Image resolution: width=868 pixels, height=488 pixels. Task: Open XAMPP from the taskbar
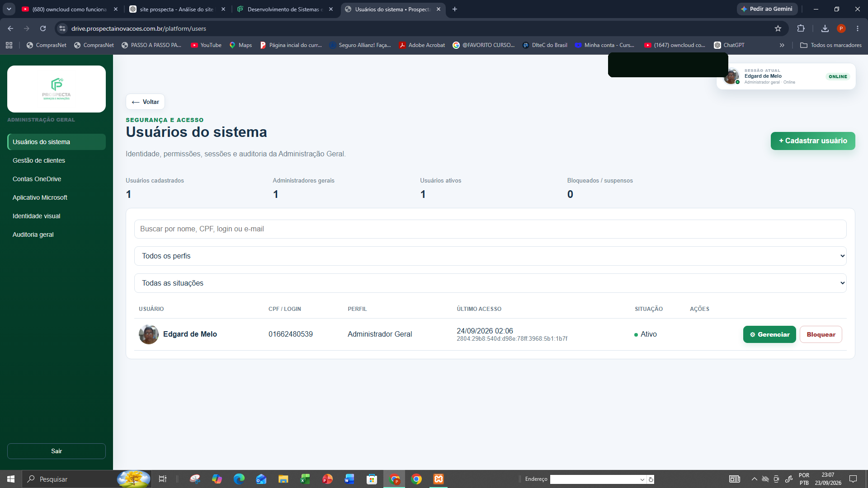(439, 479)
